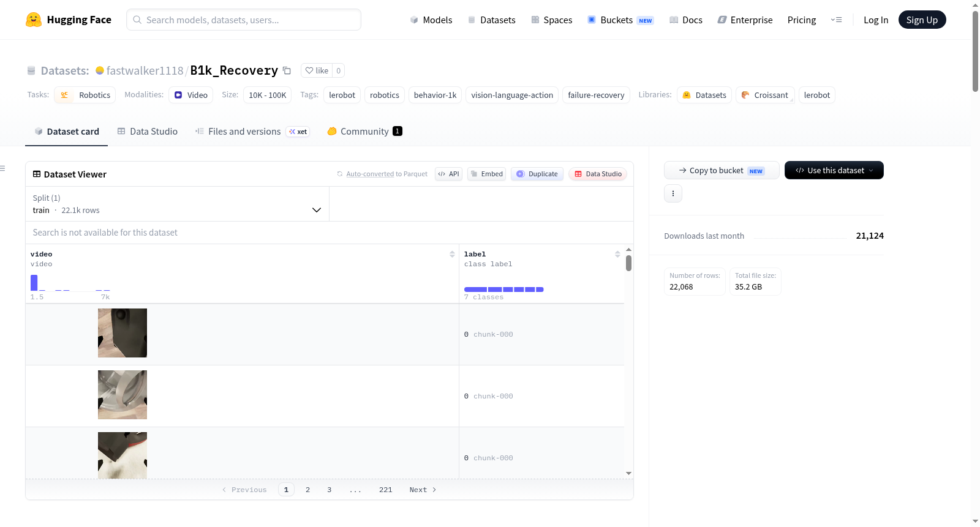Click the Duplicate button

click(537, 174)
